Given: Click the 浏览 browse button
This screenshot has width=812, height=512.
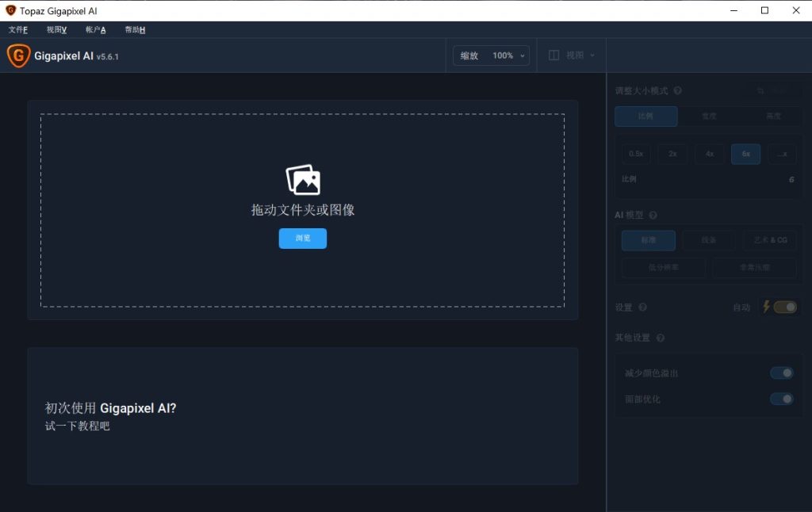Looking at the screenshot, I should point(303,238).
